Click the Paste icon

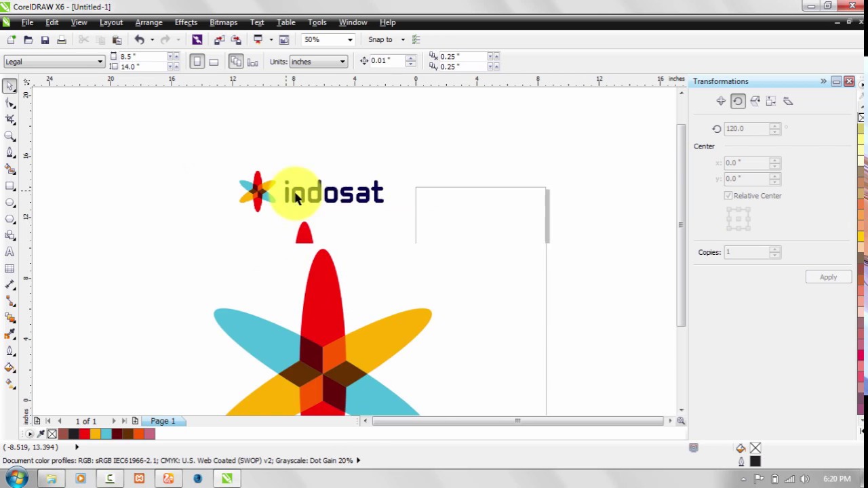[117, 40]
